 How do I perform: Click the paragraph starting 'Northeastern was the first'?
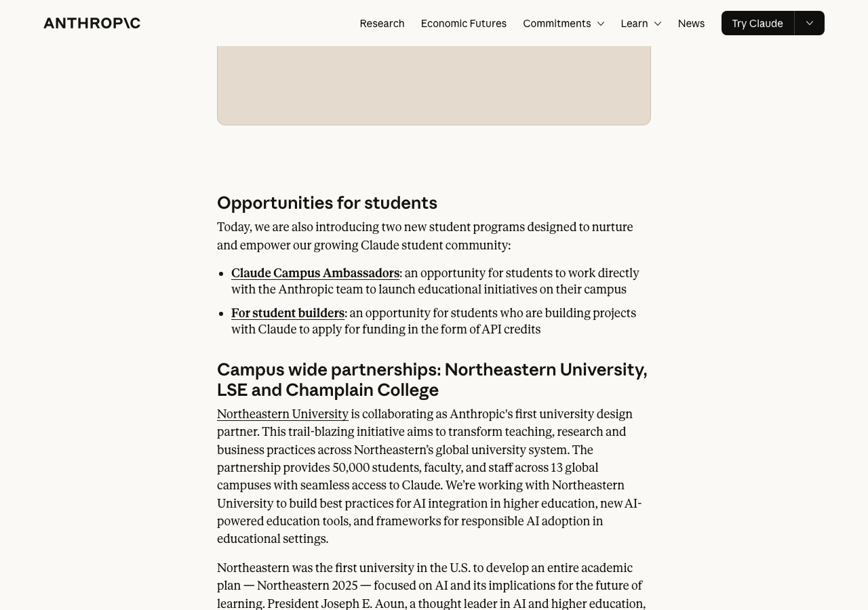[x=431, y=586]
